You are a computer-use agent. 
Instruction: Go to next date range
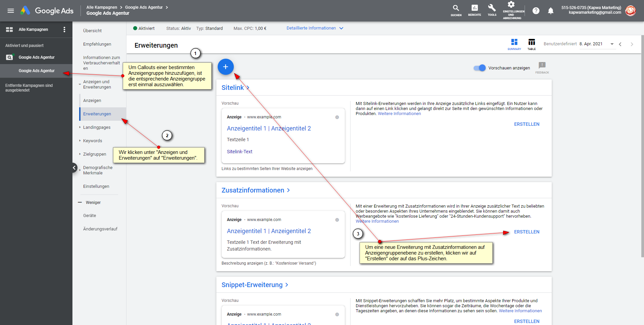click(x=632, y=44)
